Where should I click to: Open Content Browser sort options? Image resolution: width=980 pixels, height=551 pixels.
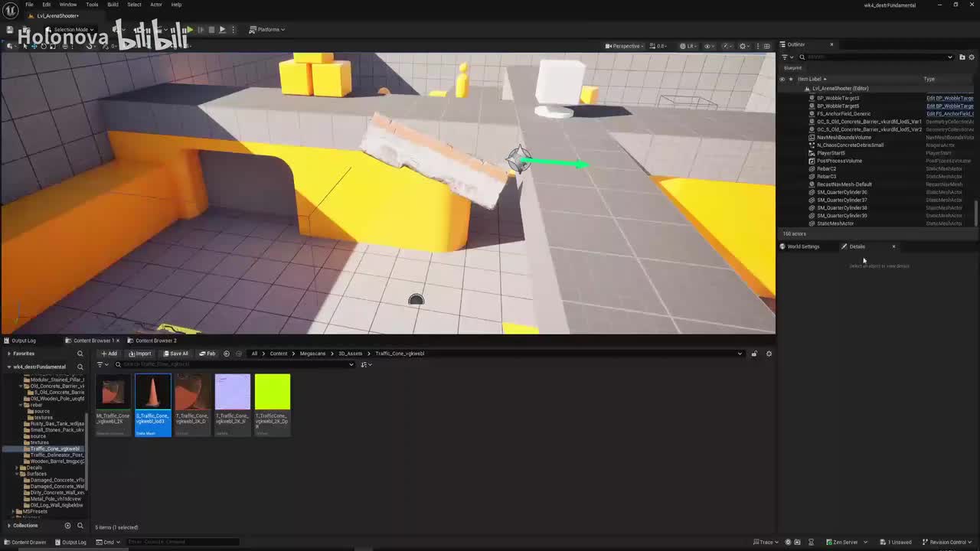click(x=366, y=364)
